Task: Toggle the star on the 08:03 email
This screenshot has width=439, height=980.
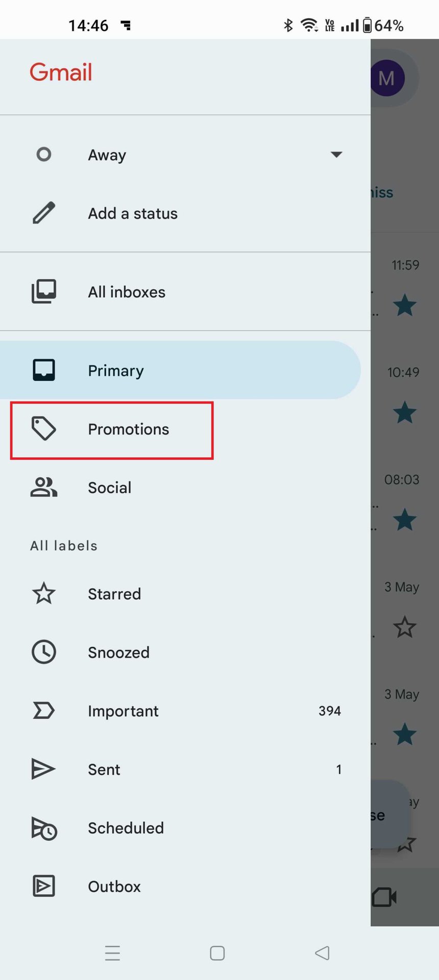Action: pos(405,520)
